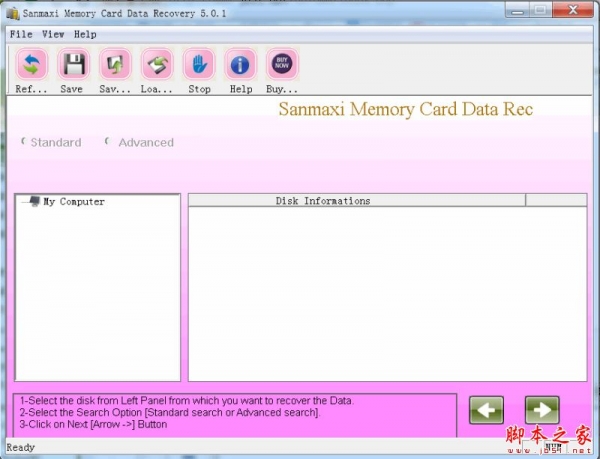Close the Sanmaxi Memory Card Data Recovery window
Viewport: 600px width, 459px height.
click(573, 11)
